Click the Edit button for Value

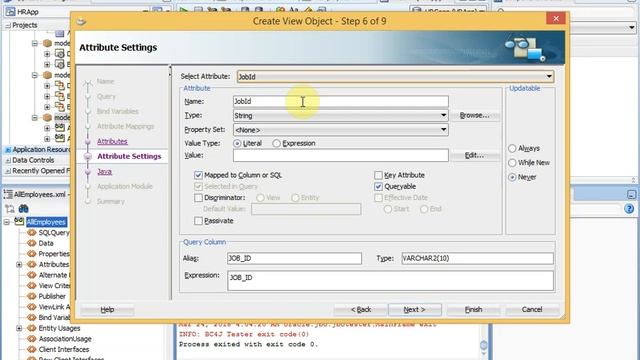pos(474,156)
